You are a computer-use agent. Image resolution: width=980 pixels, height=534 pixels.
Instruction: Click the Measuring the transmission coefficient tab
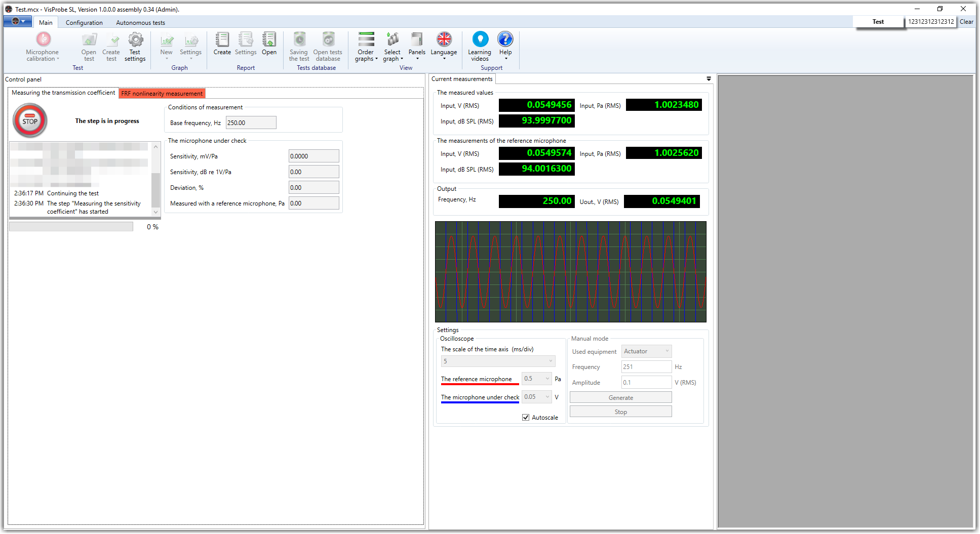[63, 93]
